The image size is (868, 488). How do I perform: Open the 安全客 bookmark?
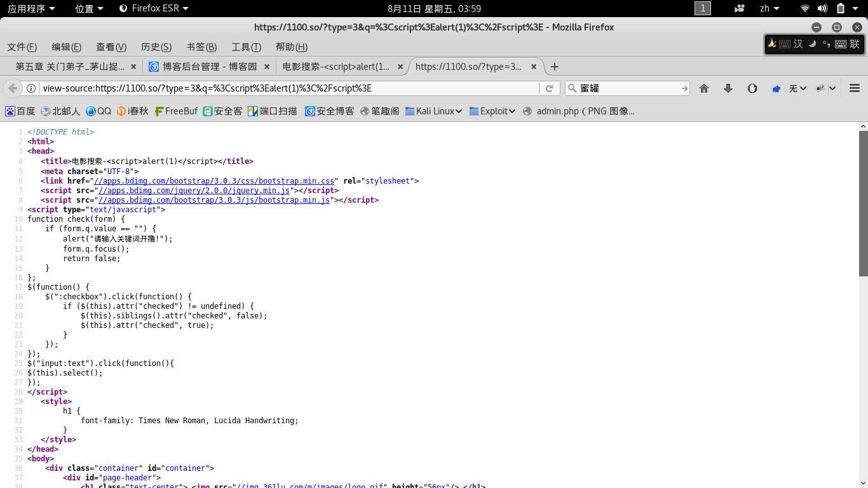222,111
